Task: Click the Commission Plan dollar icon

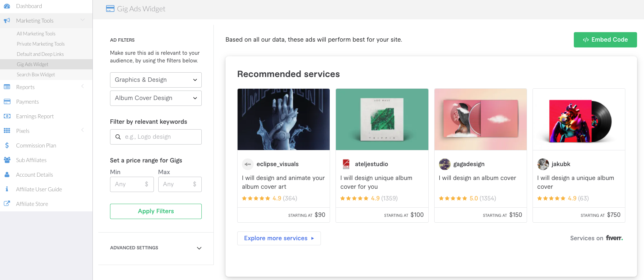Action: pos(7,145)
